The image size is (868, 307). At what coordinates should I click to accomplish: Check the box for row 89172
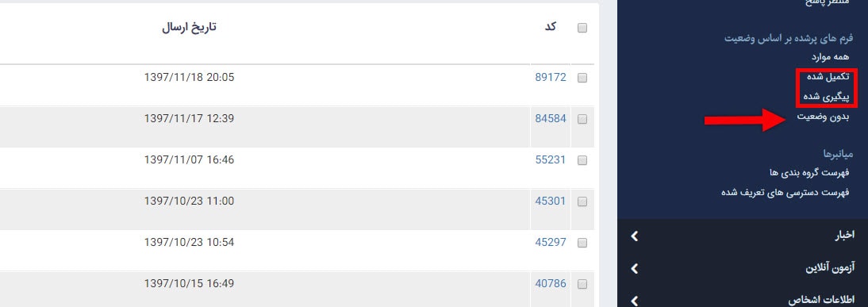pyautogui.click(x=582, y=78)
